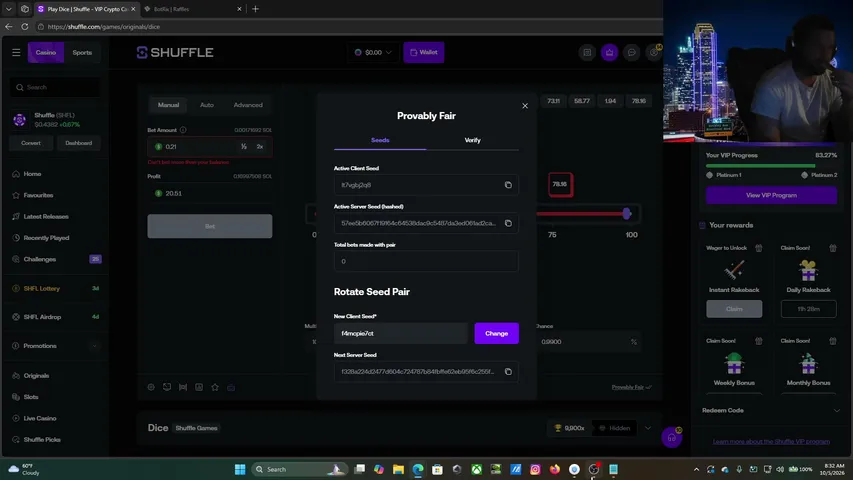This screenshot has height=480, width=853.
Task: Open Slots in sidebar
Action: tap(31, 397)
